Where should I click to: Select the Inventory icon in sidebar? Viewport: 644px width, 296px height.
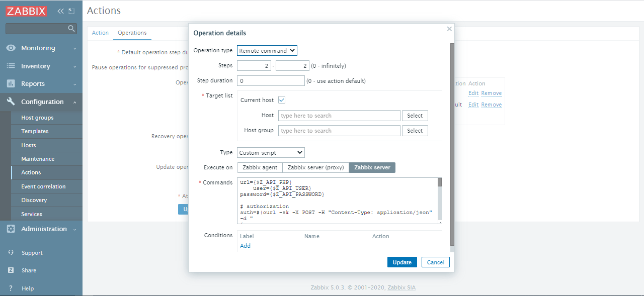[11, 66]
